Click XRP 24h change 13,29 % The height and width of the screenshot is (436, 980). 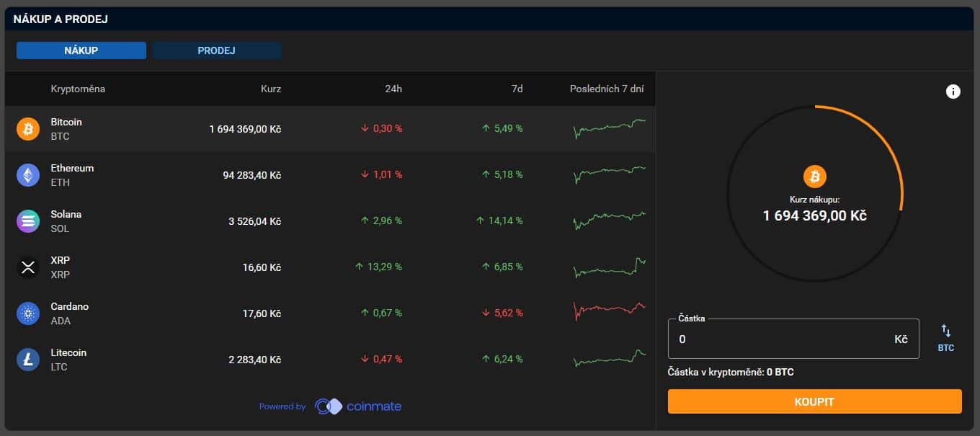tap(379, 267)
